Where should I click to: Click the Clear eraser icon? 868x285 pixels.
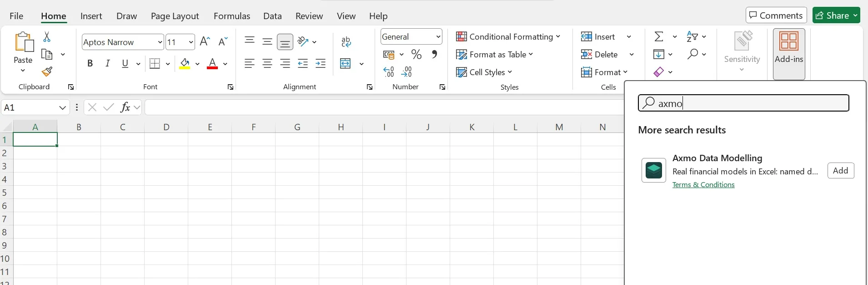pyautogui.click(x=659, y=72)
